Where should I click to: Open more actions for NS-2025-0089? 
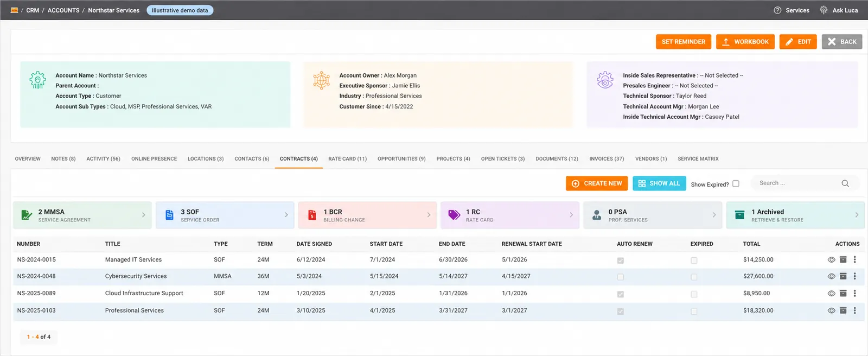(x=854, y=294)
